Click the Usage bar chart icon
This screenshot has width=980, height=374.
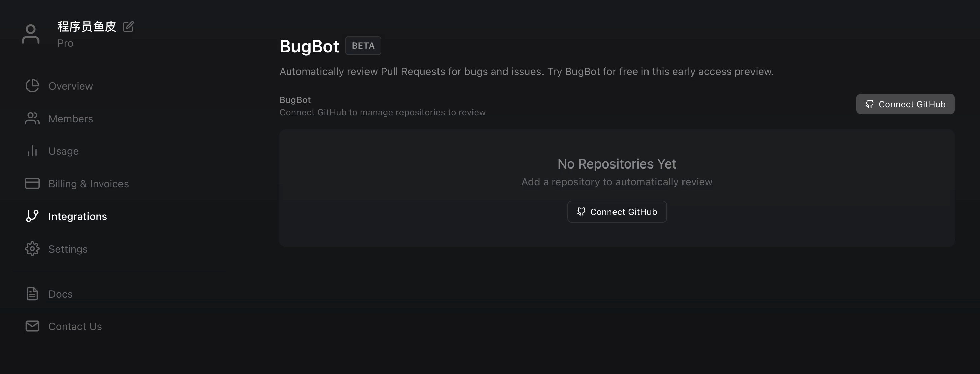(32, 151)
